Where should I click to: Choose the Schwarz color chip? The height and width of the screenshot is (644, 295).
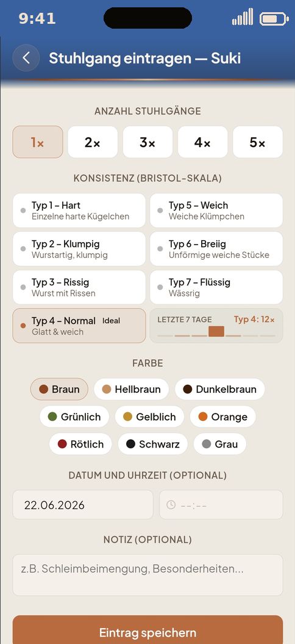(x=153, y=444)
